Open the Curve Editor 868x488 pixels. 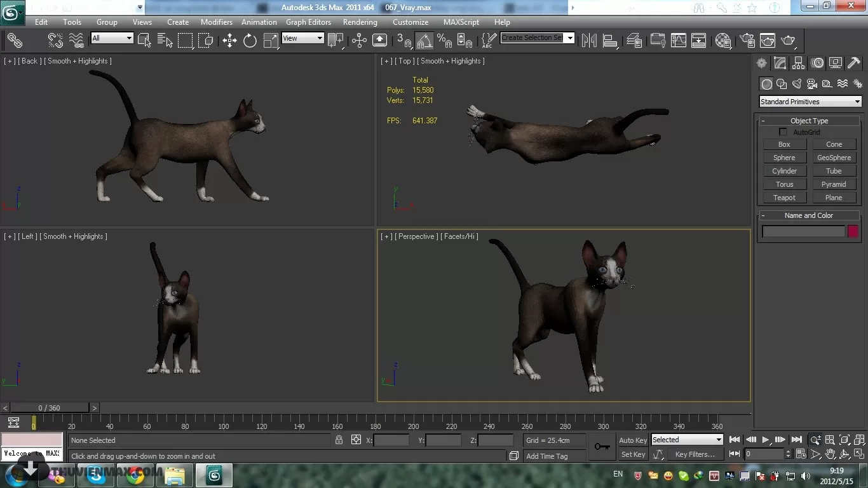point(677,41)
